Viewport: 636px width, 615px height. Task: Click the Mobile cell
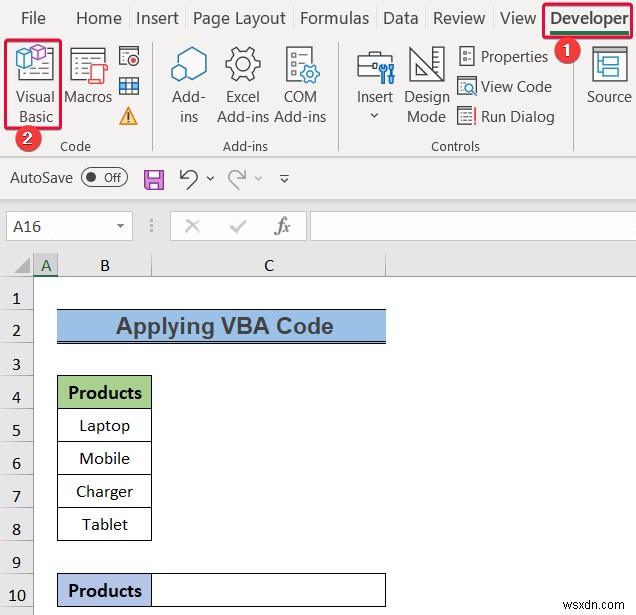[105, 458]
